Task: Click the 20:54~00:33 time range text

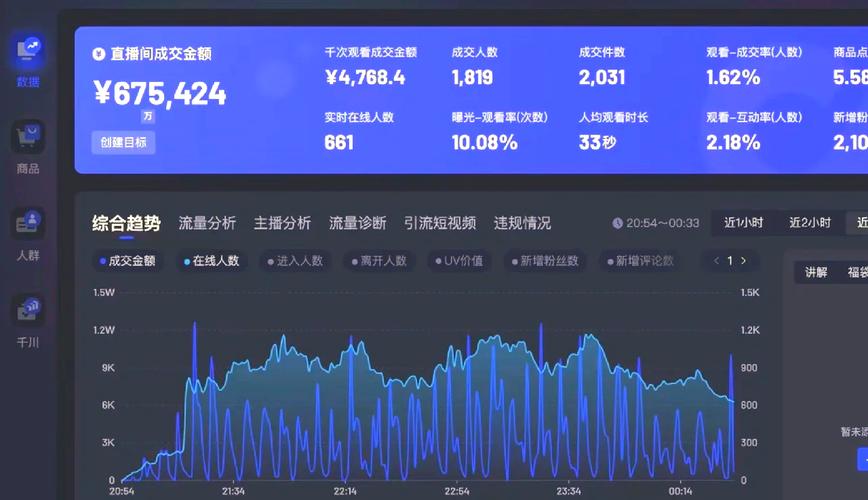Action: pos(663,223)
